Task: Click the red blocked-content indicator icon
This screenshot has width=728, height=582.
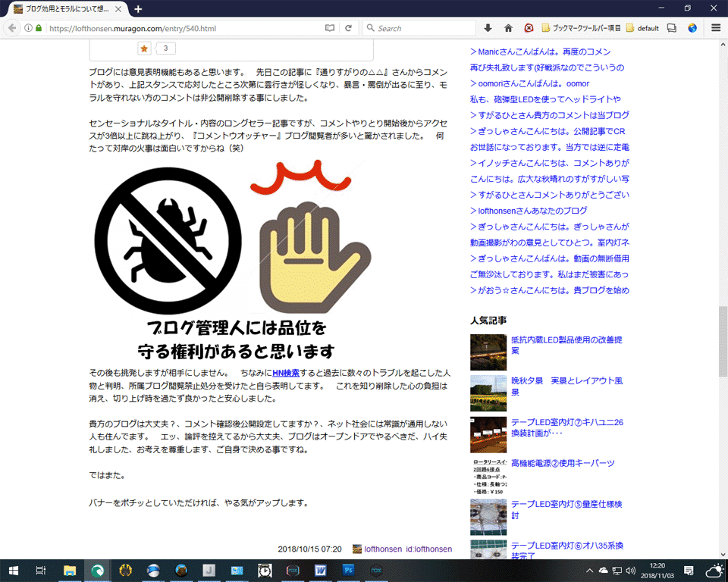Action: tap(529, 27)
